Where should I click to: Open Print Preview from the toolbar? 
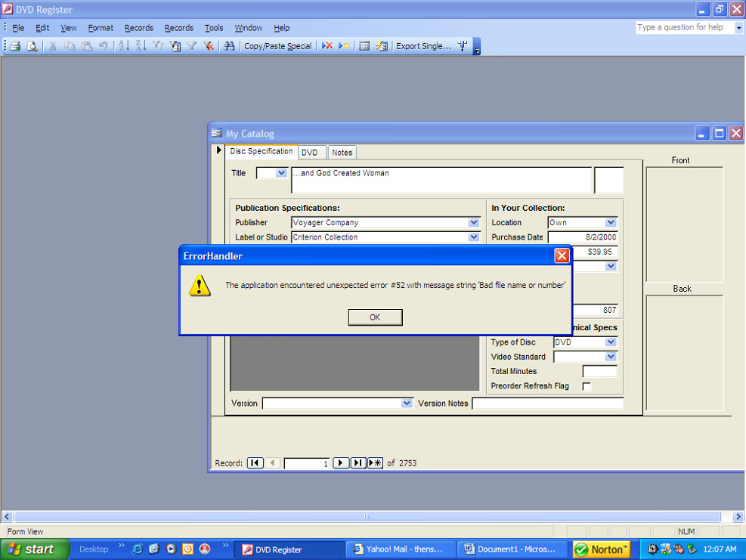coord(33,46)
